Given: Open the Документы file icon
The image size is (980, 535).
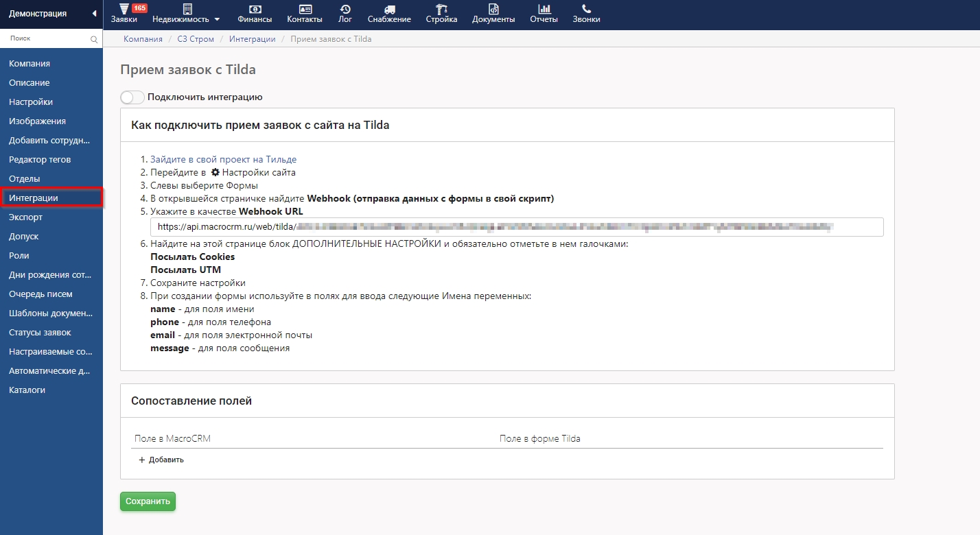Looking at the screenshot, I should click(493, 9).
